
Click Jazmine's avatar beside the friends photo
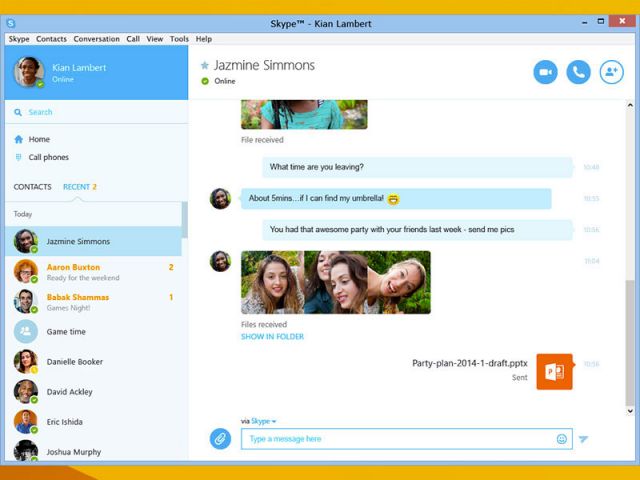coord(220,261)
